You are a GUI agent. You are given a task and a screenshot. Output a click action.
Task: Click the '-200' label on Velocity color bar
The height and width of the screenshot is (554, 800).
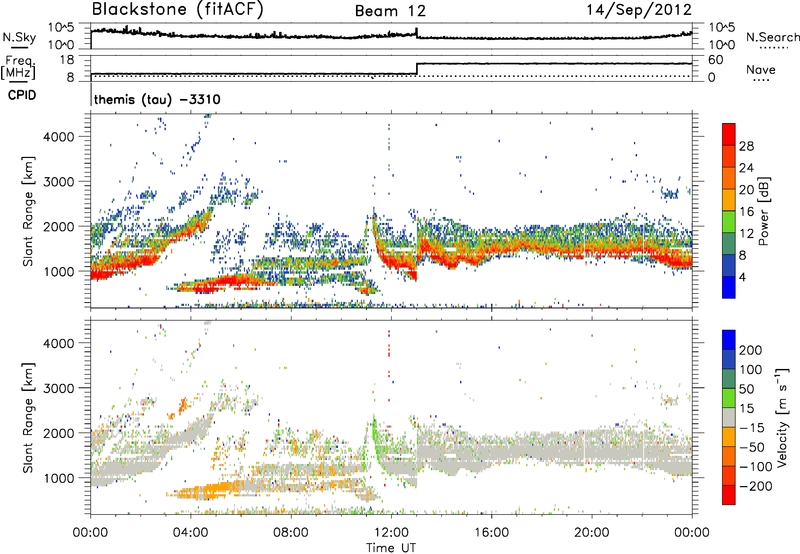tap(755, 486)
